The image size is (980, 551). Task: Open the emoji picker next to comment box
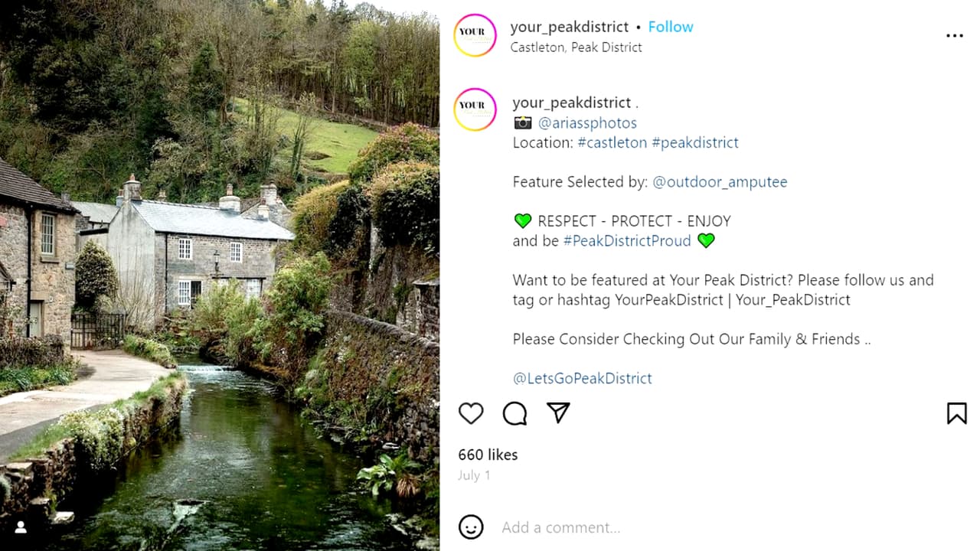(471, 527)
